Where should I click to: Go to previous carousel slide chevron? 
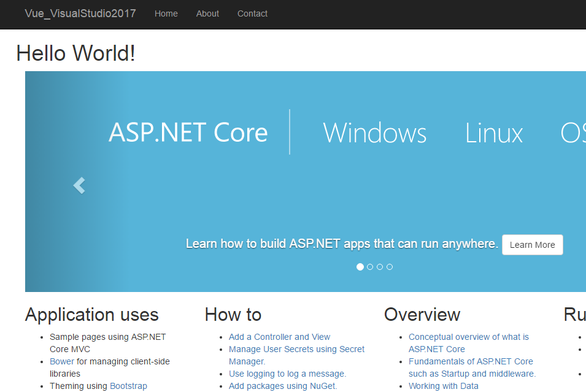pyautogui.click(x=79, y=185)
